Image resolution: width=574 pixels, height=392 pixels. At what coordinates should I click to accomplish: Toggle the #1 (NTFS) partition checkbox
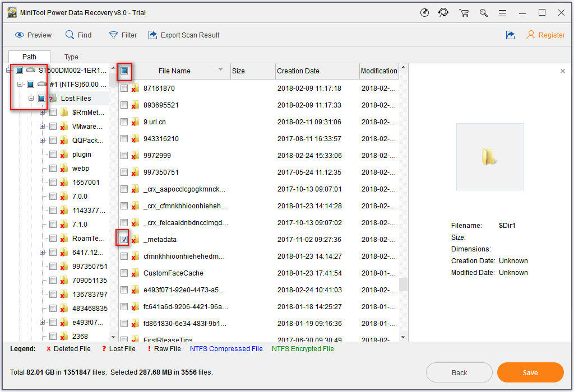click(x=31, y=84)
